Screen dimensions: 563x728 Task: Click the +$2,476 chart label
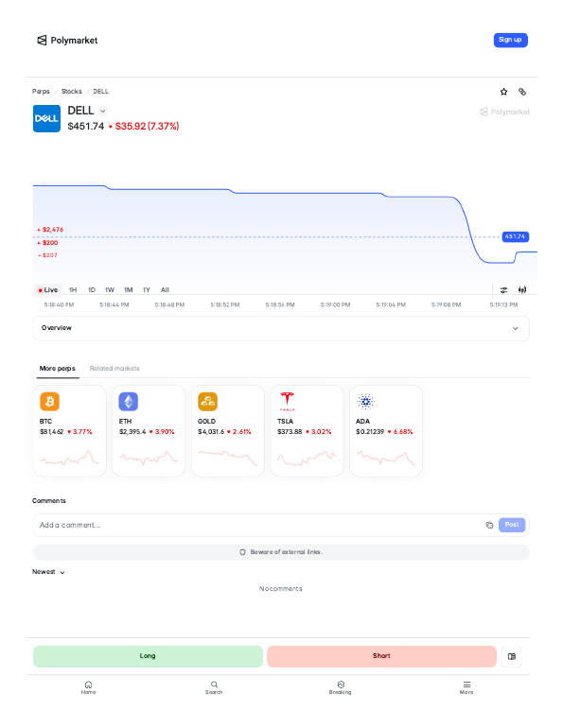[x=51, y=230]
